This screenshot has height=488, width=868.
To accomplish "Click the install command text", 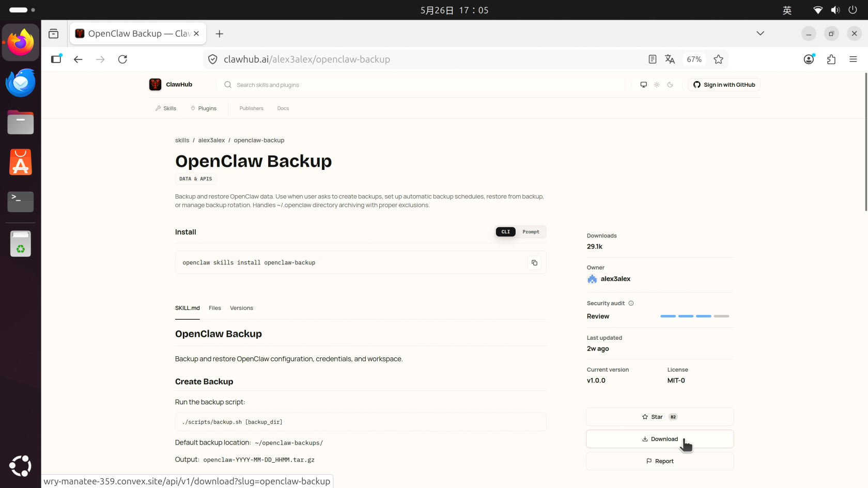I will (x=249, y=263).
